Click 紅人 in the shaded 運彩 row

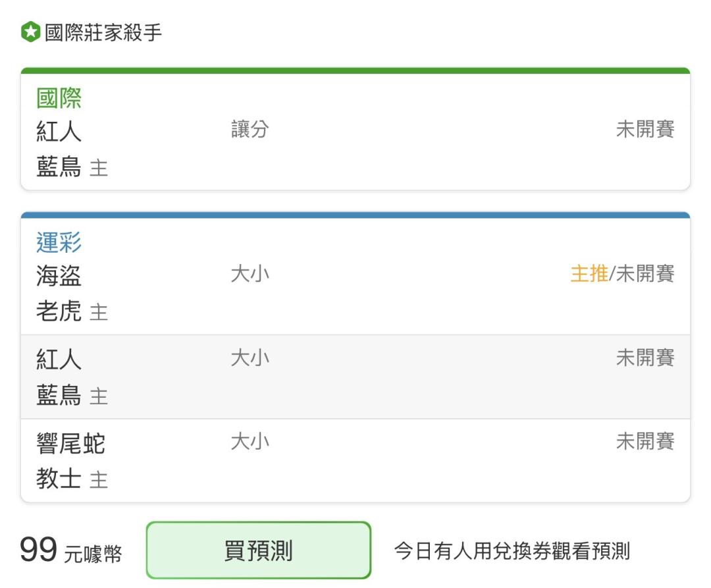tap(59, 360)
